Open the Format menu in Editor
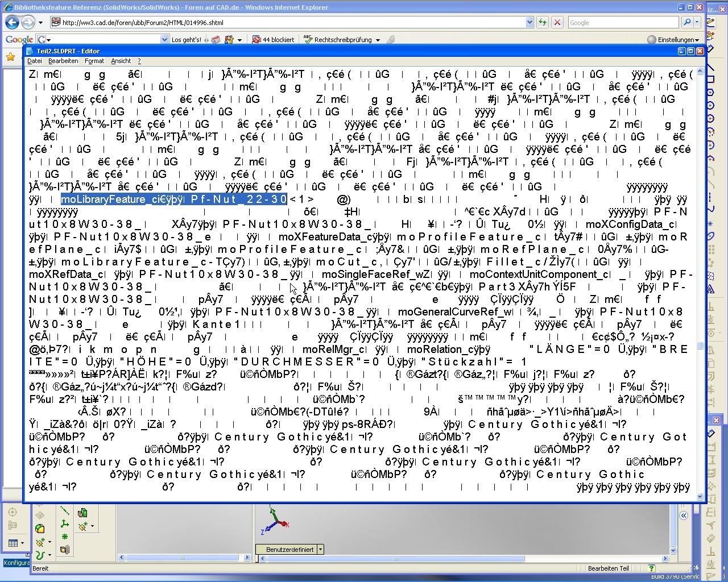Viewport: 728px width, 582px height. pyautogui.click(x=94, y=61)
